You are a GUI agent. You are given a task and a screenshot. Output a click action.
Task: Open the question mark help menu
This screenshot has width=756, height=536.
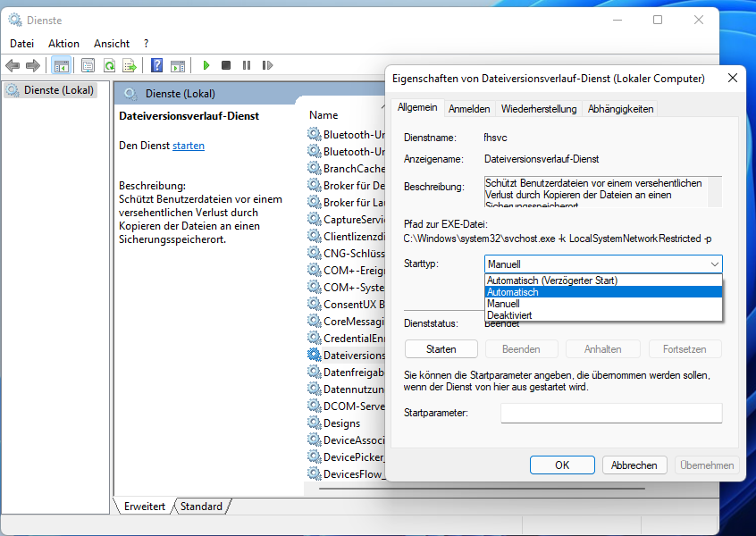[146, 44]
